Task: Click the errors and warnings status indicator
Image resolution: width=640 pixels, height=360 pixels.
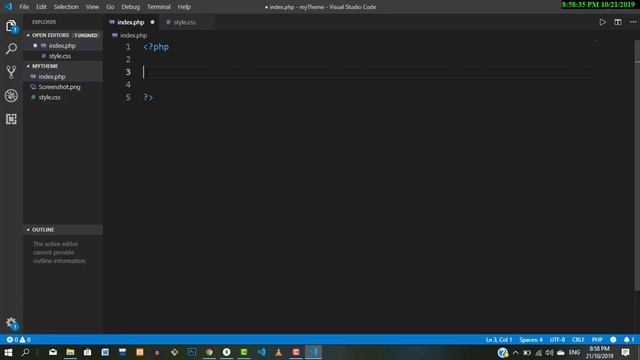Action: point(18,340)
